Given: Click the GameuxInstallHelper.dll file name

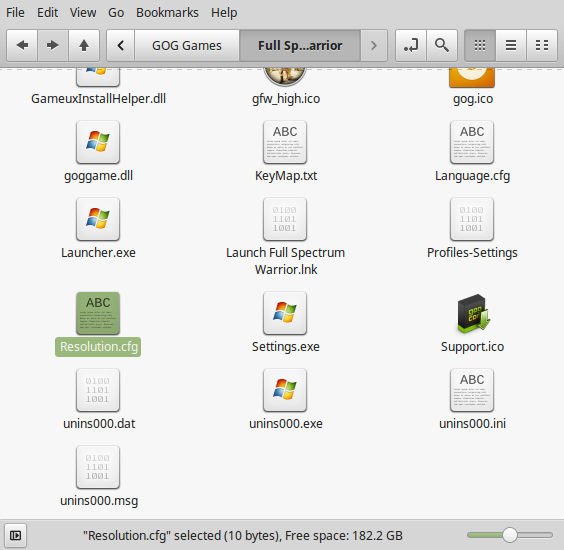Looking at the screenshot, I should coord(98,99).
